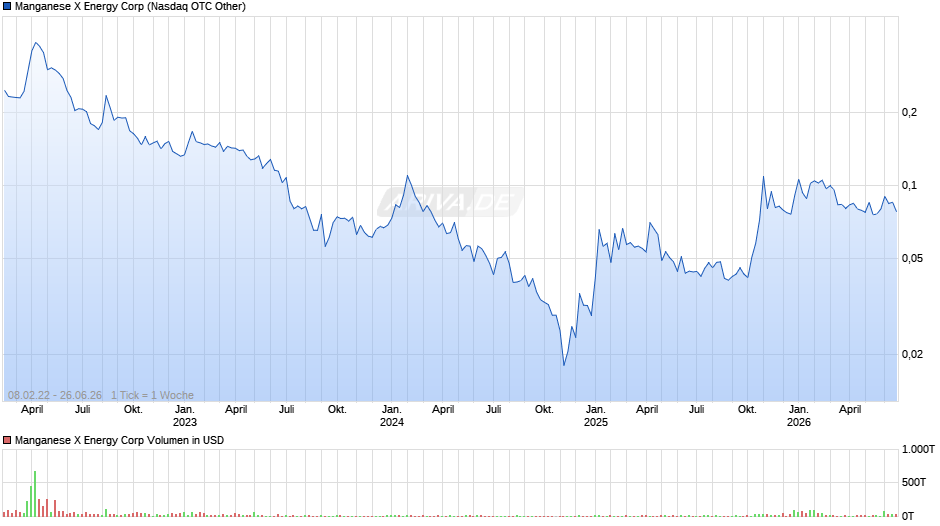Click the 0,2 price axis label
The height and width of the screenshot is (526, 940).
click(909, 112)
